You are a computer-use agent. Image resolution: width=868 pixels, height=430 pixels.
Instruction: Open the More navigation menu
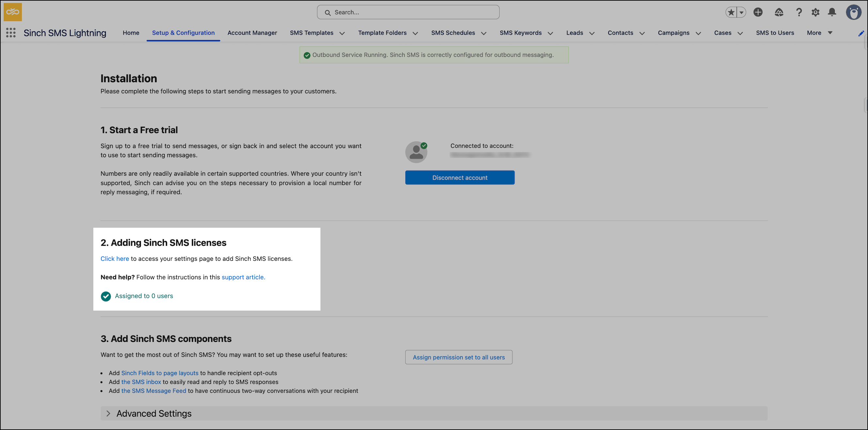(x=819, y=33)
